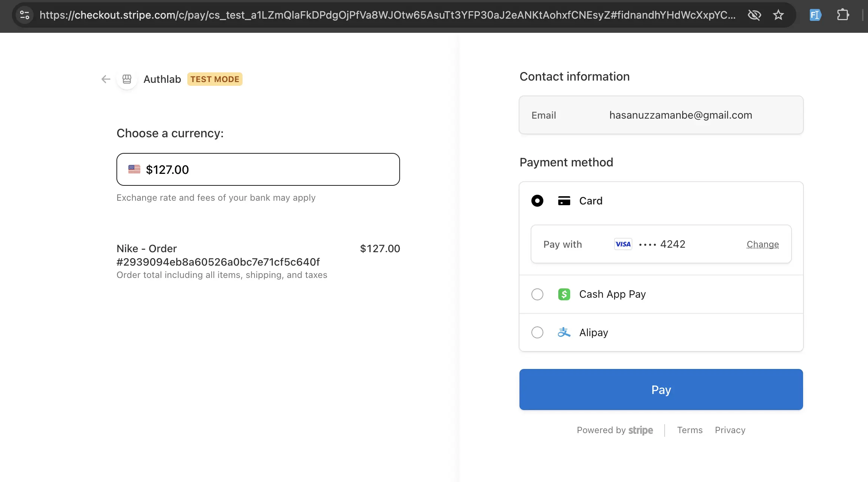The width and height of the screenshot is (868, 482).
Task: Click the Alipay logo icon
Action: [x=564, y=332]
